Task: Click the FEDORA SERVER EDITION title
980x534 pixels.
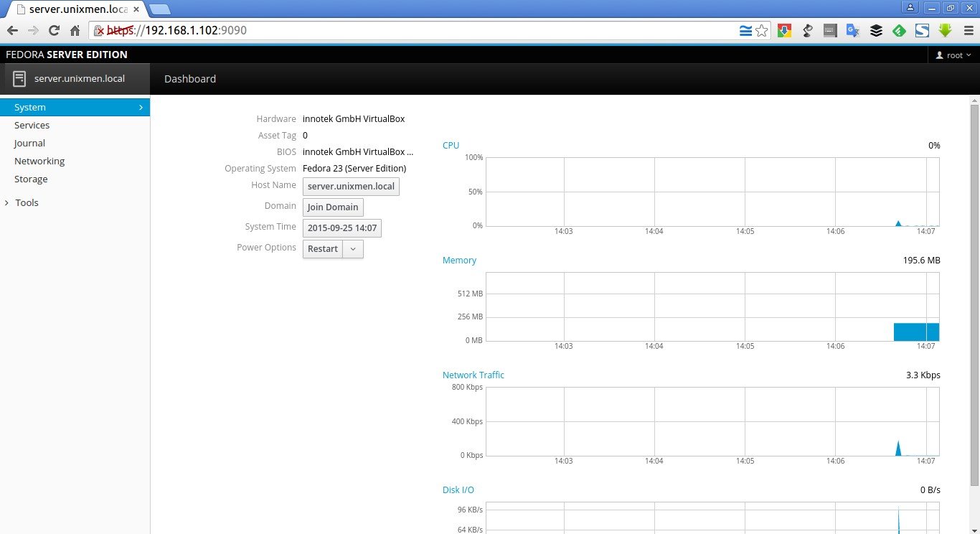Action: pos(67,55)
